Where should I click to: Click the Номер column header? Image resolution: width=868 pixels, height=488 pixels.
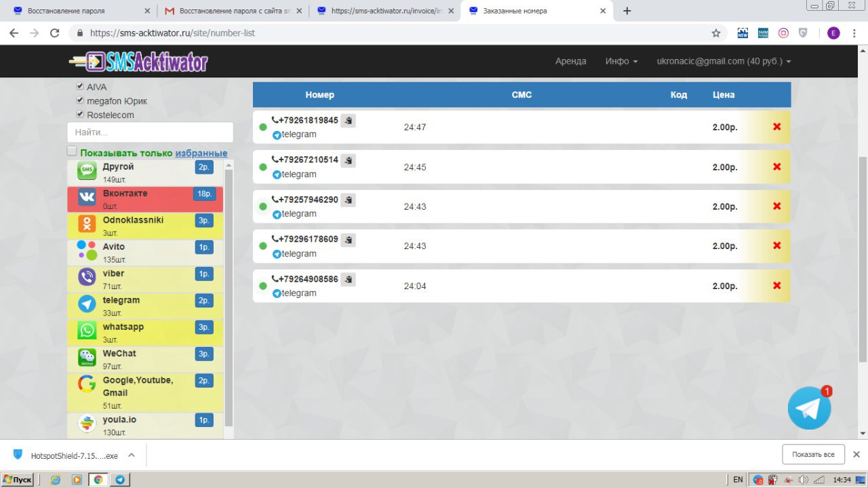[319, 94]
